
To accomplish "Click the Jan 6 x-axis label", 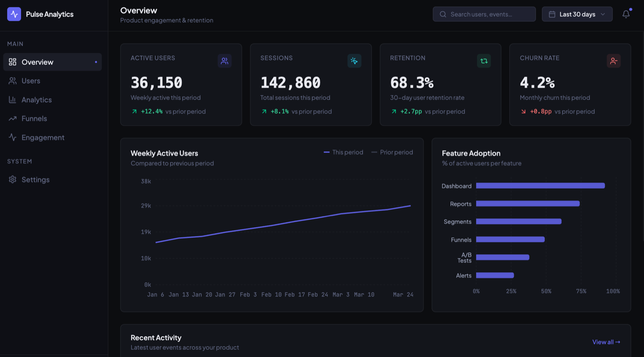I will click(155, 294).
